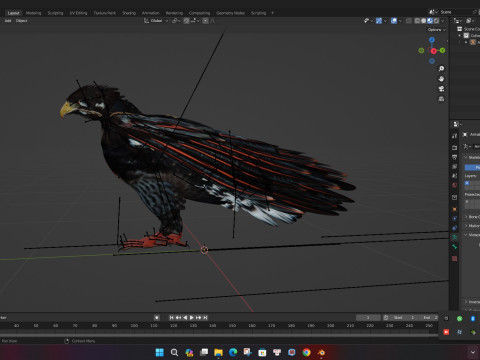This screenshot has height=360, width=480.
Task: Play animation forward in timeline
Action: [x=192, y=318]
